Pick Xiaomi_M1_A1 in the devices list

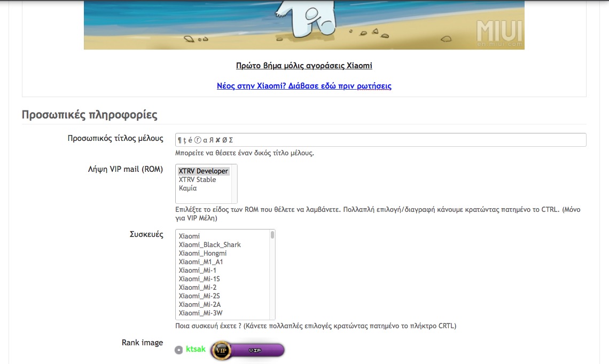click(x=200, y=262)
